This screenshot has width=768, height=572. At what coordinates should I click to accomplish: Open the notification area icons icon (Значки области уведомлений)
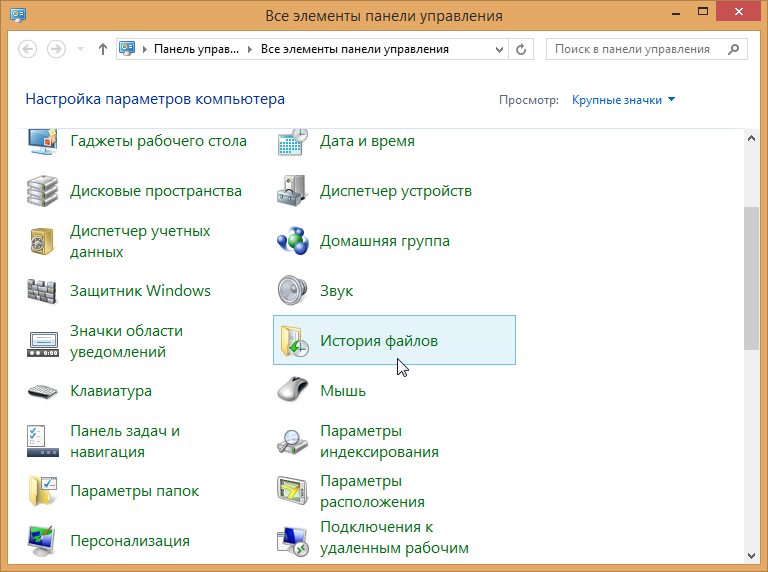[x=43, y=344]
